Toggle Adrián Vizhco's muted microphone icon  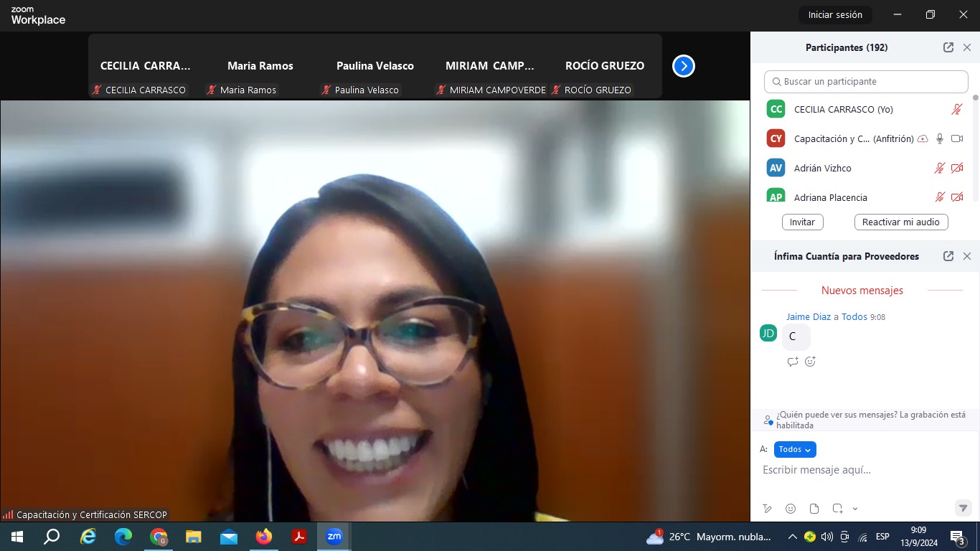(939, 168)
